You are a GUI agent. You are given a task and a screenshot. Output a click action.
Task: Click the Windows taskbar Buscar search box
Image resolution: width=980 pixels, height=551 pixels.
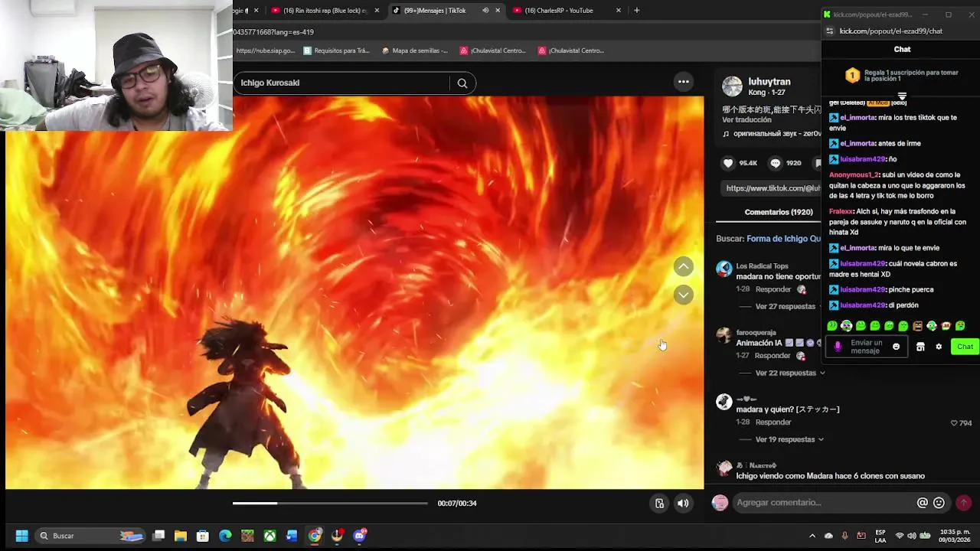click(90, 536)
